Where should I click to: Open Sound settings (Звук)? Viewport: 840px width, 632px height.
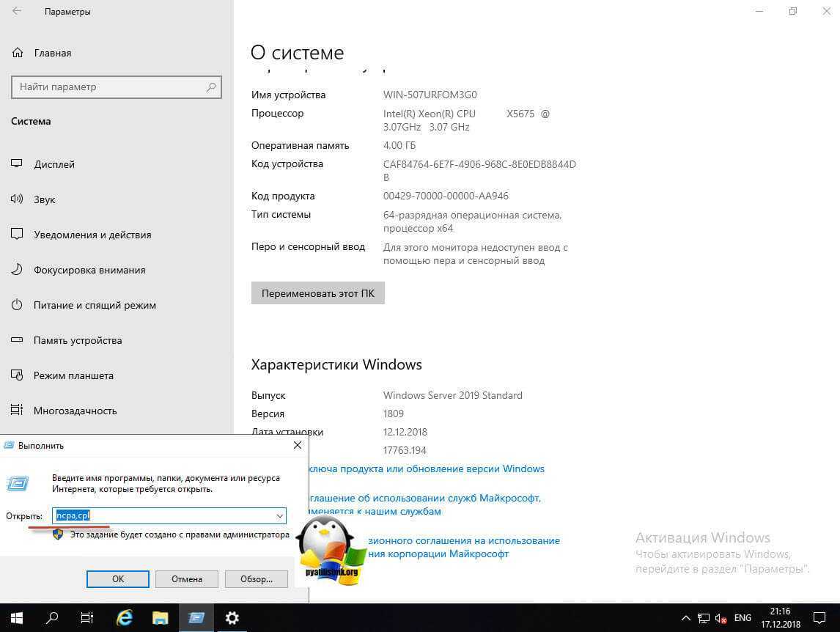point(44,199)
